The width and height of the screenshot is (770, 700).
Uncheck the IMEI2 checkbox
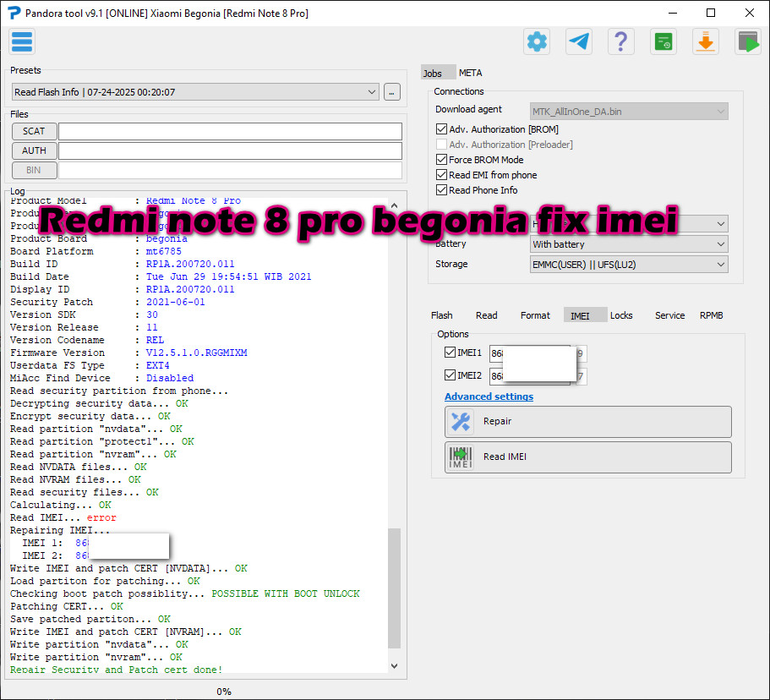coord(450,375)
